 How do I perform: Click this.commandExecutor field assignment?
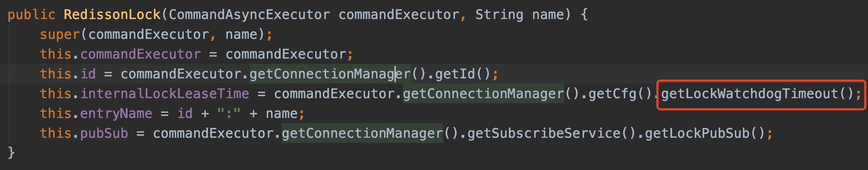pyautogui.click(x=120, y=54)
